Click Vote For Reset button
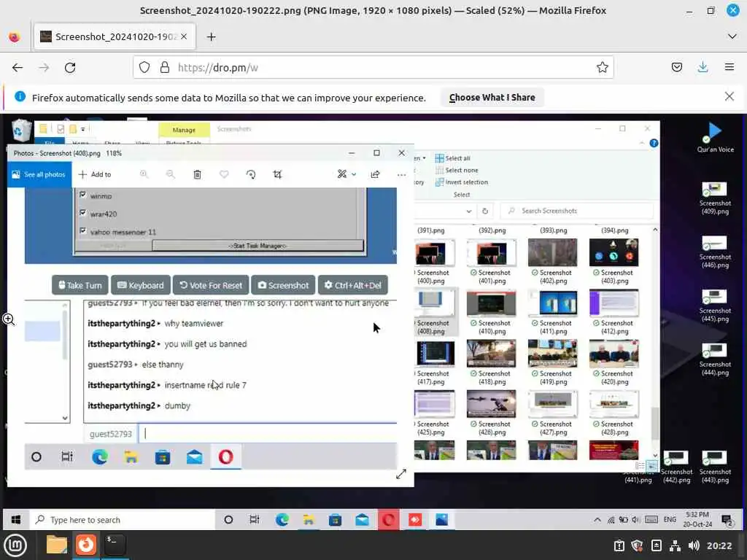The width and height of the screenshot is (747, 560). point(211,285)
